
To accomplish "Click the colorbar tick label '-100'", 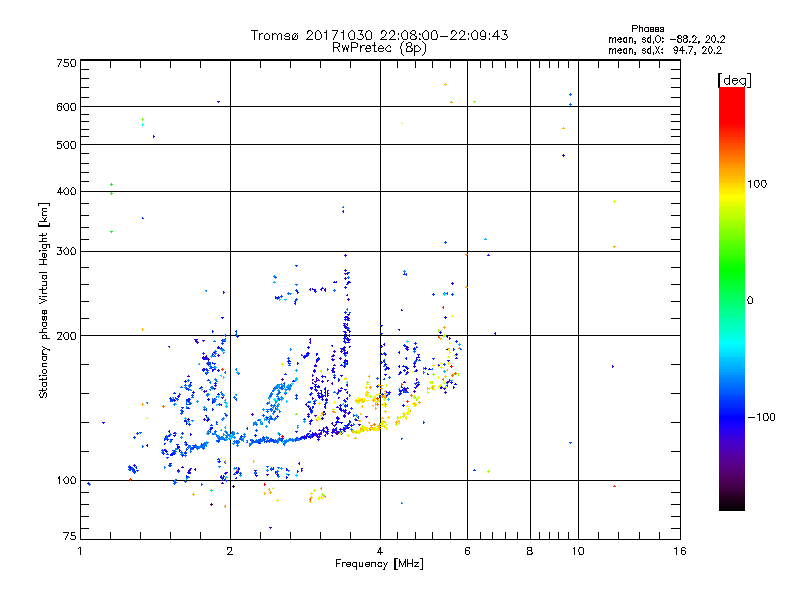I will click(x=761, y=417).
